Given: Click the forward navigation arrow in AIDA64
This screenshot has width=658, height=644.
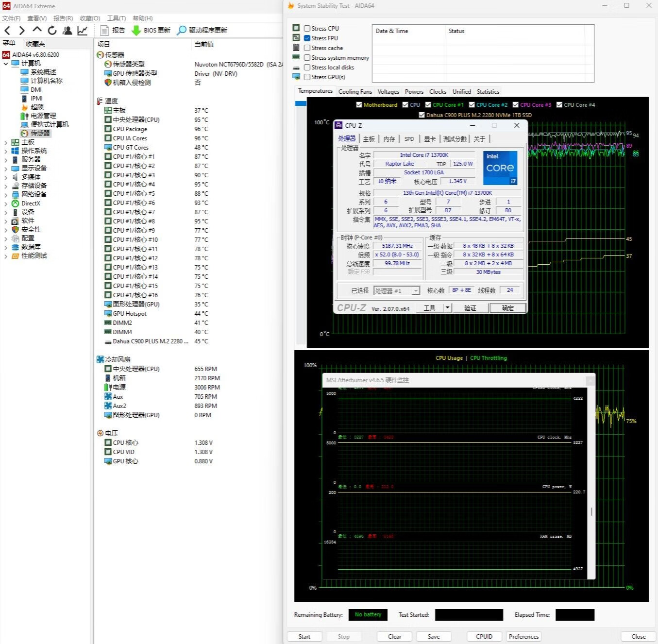Looking at the screenshot, I should click(x=21, y=31).
